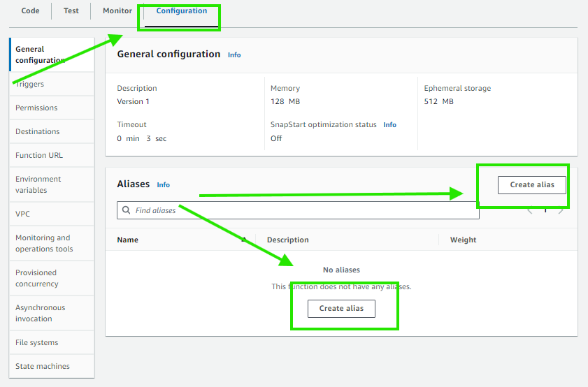Open Info link beside the Aliases heading
Image resolution: width=588 pixels, height=387 pixels.
(163, 185)
